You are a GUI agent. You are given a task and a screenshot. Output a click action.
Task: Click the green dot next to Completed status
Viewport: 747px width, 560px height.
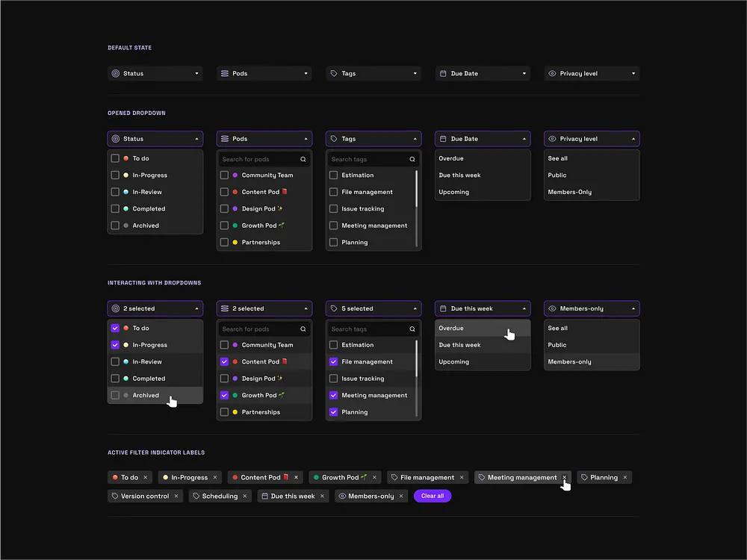coord(125,208)
